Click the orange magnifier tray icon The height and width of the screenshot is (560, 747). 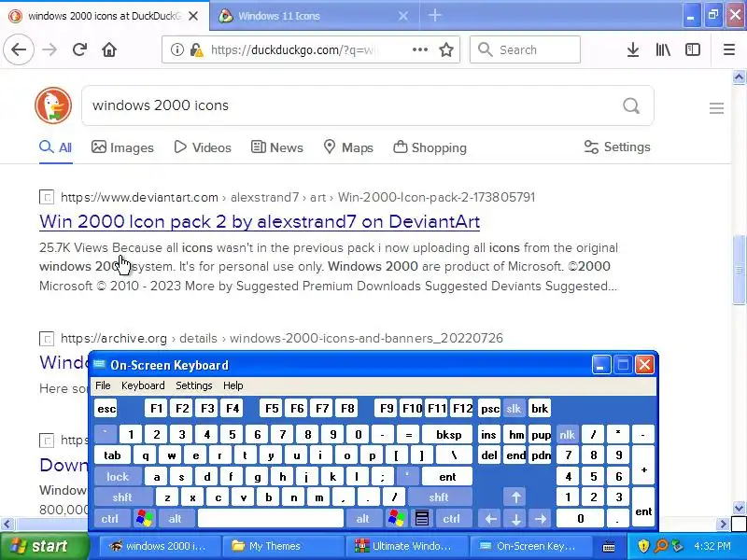[661, 546]
